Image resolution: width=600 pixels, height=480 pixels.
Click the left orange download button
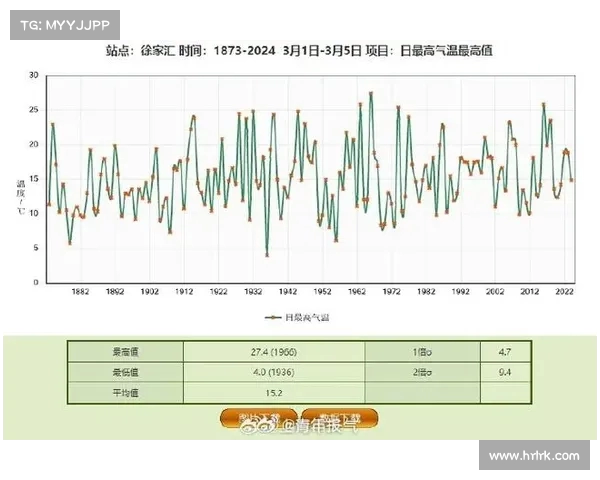coord(257,417)
